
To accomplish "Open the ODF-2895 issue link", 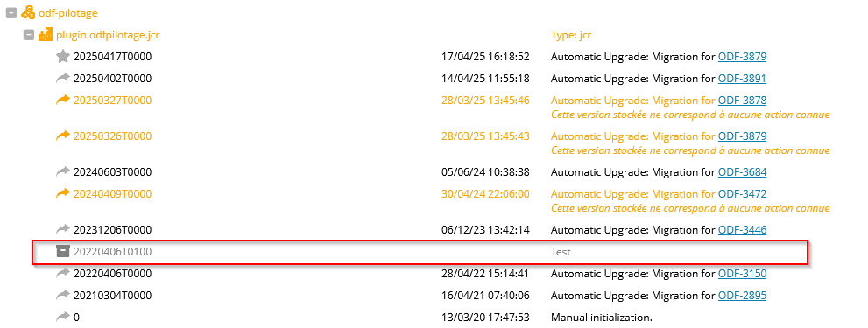I will point(742,296).
